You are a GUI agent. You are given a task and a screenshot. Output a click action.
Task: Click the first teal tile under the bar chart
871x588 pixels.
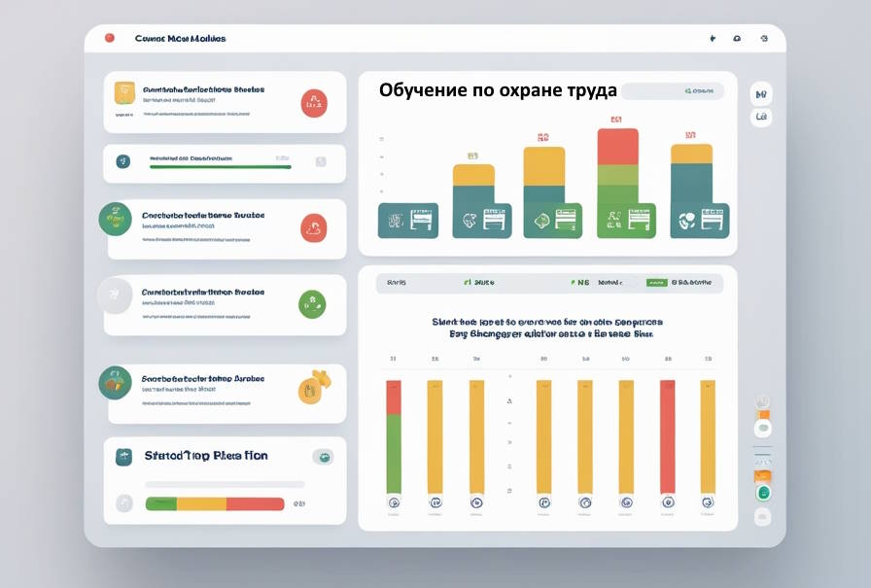[407, 221]
